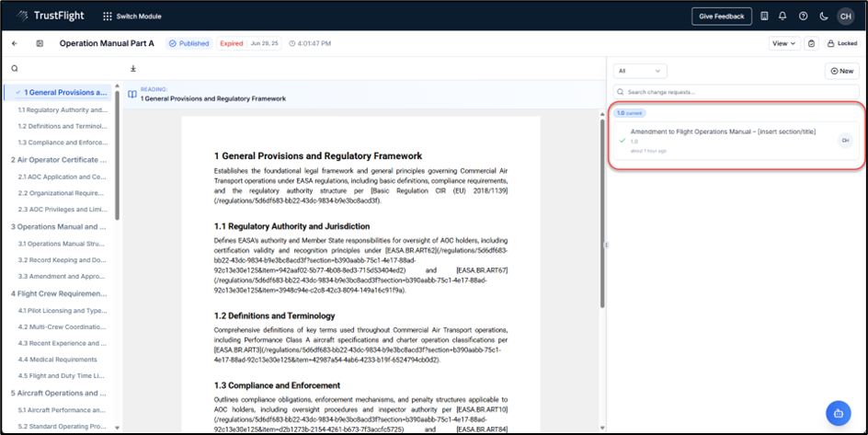Click the download icon above the document
The image size is (868, 435).
(132, 68)
